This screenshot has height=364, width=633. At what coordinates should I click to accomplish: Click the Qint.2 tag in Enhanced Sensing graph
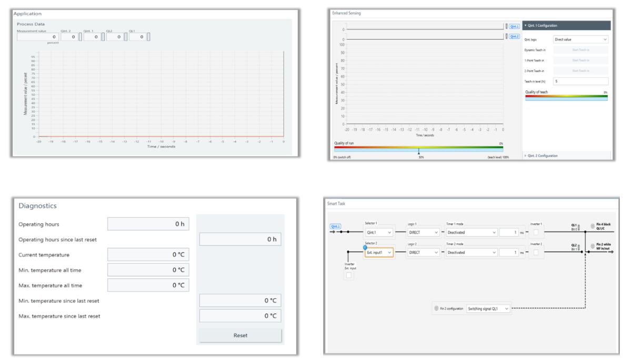coord(514,36)
